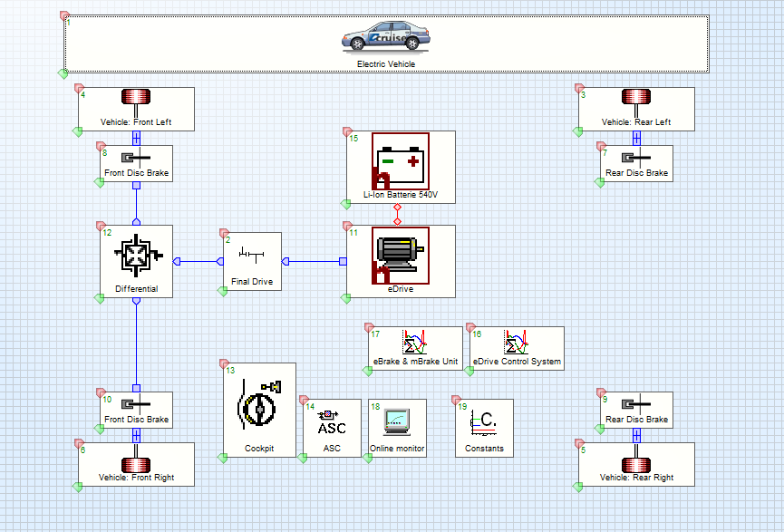Click the green pin on eDrive Control System block
The width and height of the screenshot is (784, 532).
(x=469, y=371)
